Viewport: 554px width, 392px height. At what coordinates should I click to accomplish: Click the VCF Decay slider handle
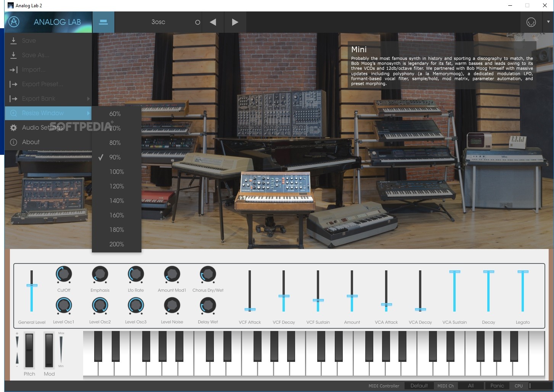[284, 296]
